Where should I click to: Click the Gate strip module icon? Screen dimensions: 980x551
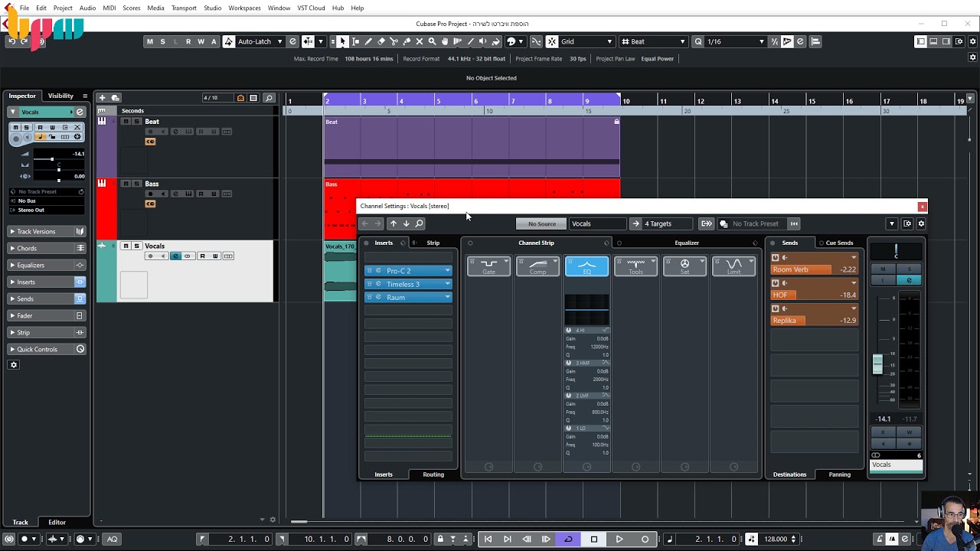(x=488, y=266)
